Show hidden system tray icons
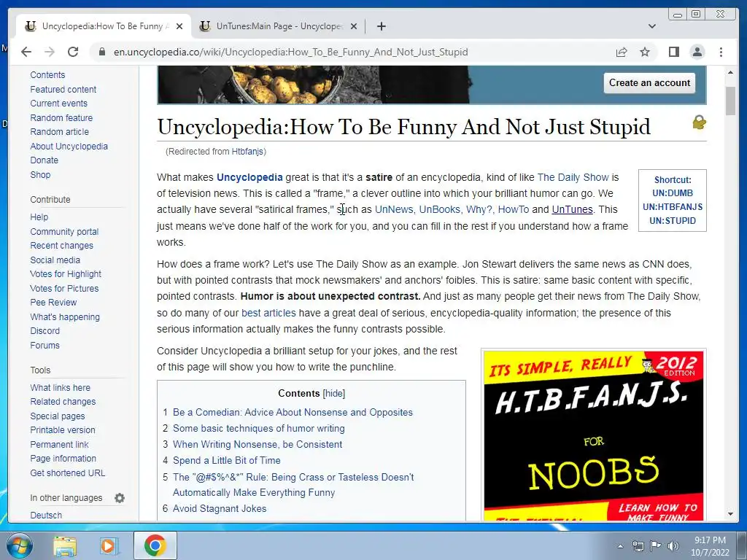Screen dimensions: 747x560 (x=620, y=546)
